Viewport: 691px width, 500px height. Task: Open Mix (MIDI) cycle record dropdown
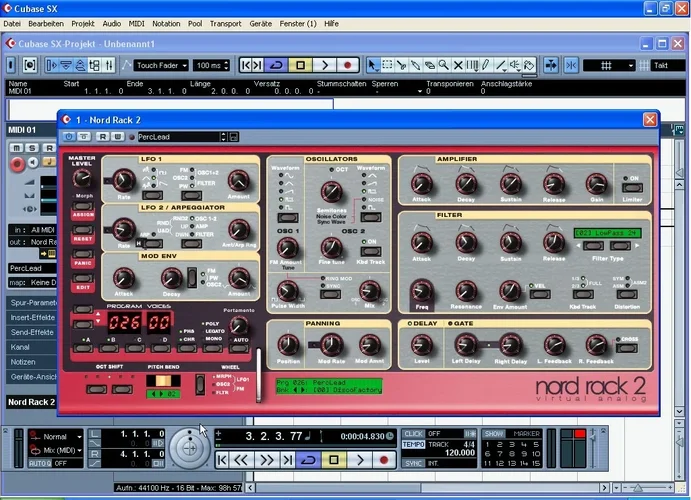tap(61, 450)
